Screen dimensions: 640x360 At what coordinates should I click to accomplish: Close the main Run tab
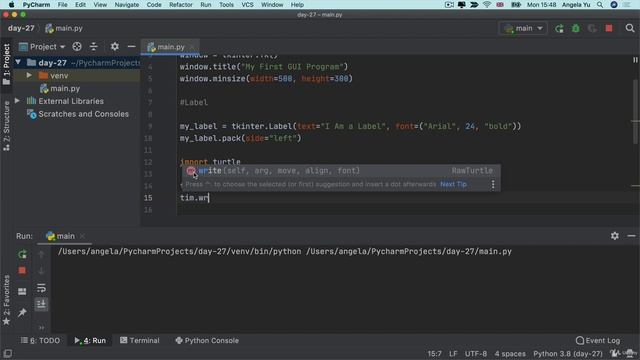click(x=82, y=236)
